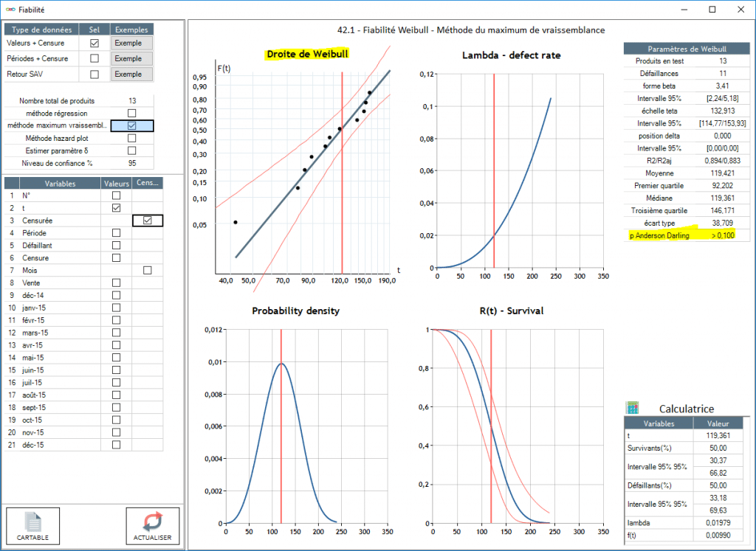Click the Cens... column header
Viewport: 756px width, 551px height.
(148, 184)
